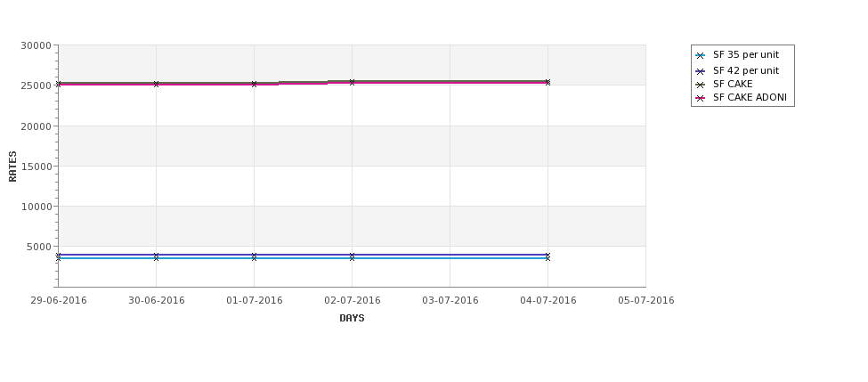
Task: Click the DAYS axis title
Action: coord(352,319)
